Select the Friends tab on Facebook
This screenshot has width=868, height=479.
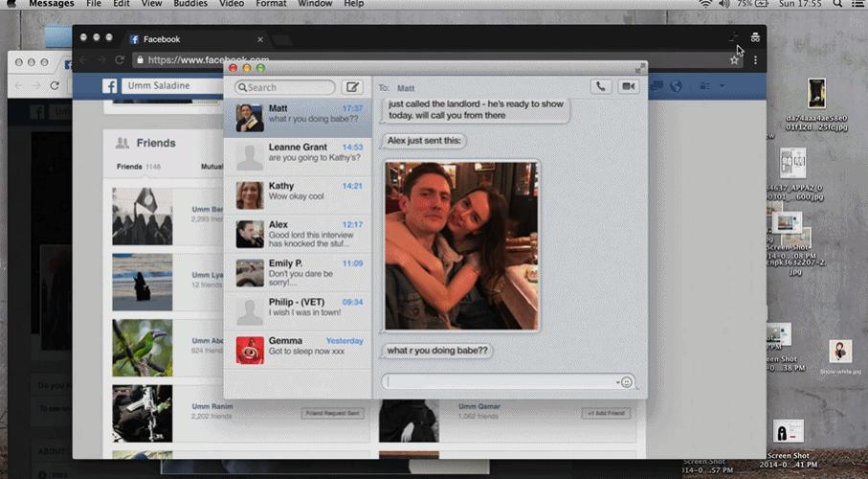point(129,167)
